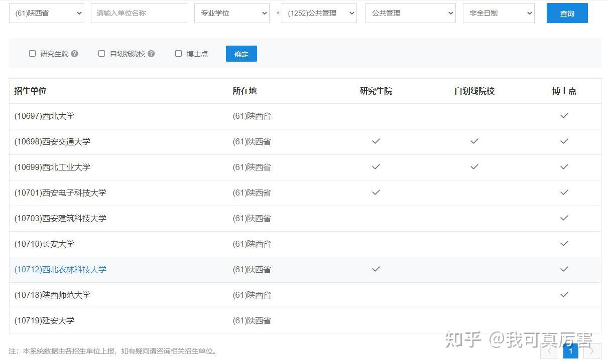Viewport: 608px width, 364px height.
Task: Open the (10697)西北大学 entry
Action: 44,116
